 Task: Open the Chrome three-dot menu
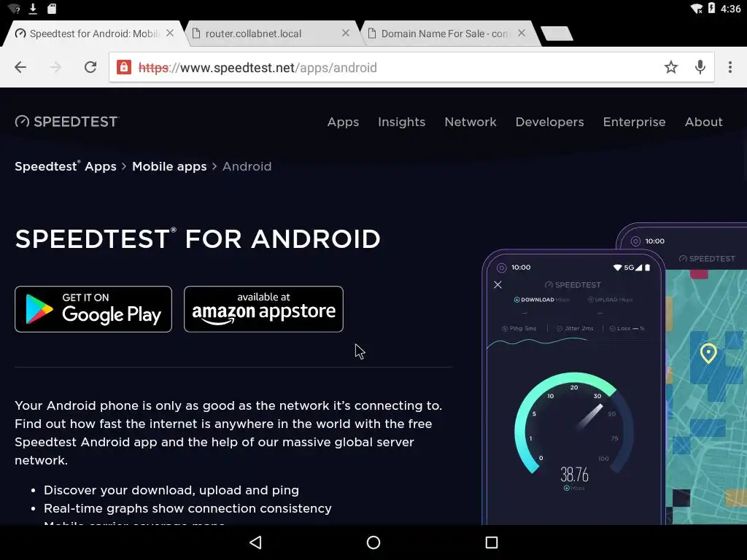tap(729, 67)
